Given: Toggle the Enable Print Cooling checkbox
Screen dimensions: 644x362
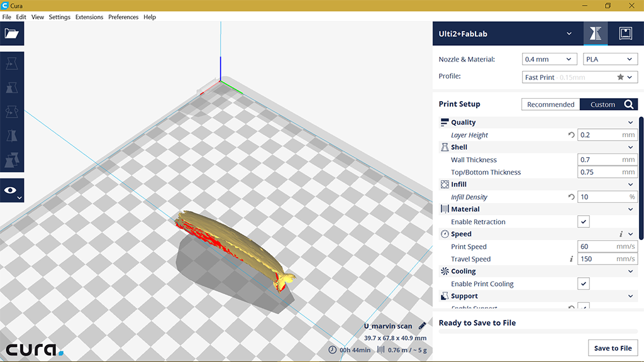Looking at the screenshot, I should tap(583, 283).
